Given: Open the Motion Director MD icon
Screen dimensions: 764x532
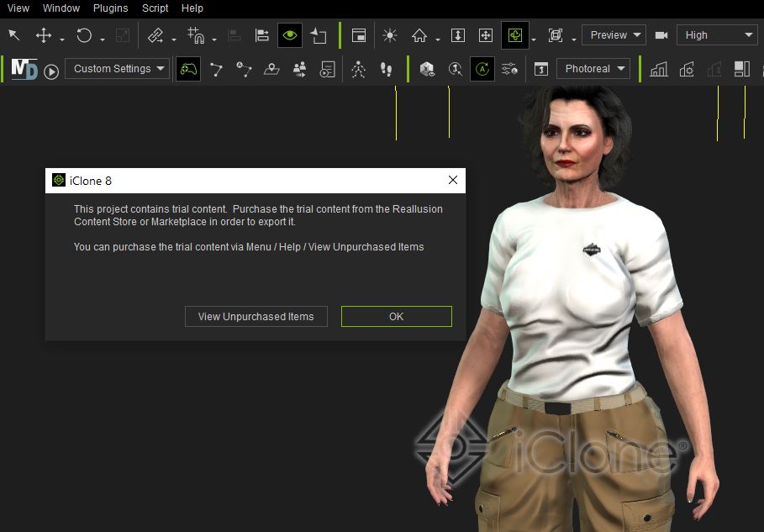Looking at the screenshot, I should click(24, 69).
